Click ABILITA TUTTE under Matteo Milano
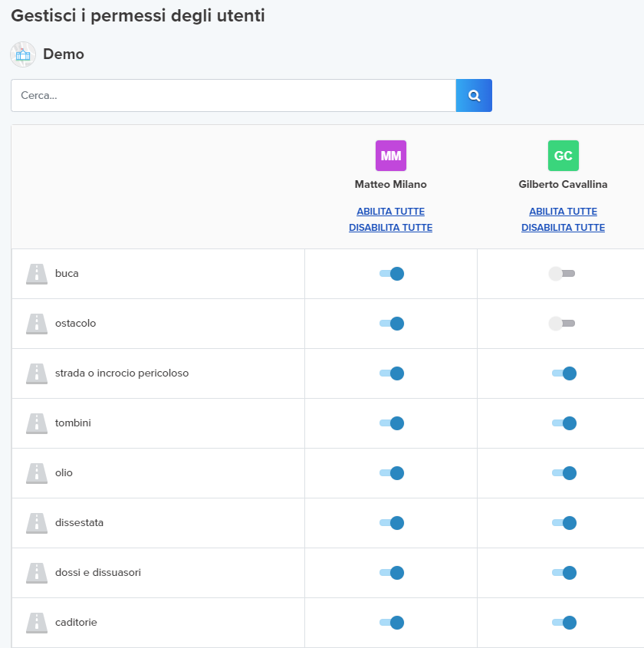The height and width of the screenshot is (648, 644). click(391, 211)
